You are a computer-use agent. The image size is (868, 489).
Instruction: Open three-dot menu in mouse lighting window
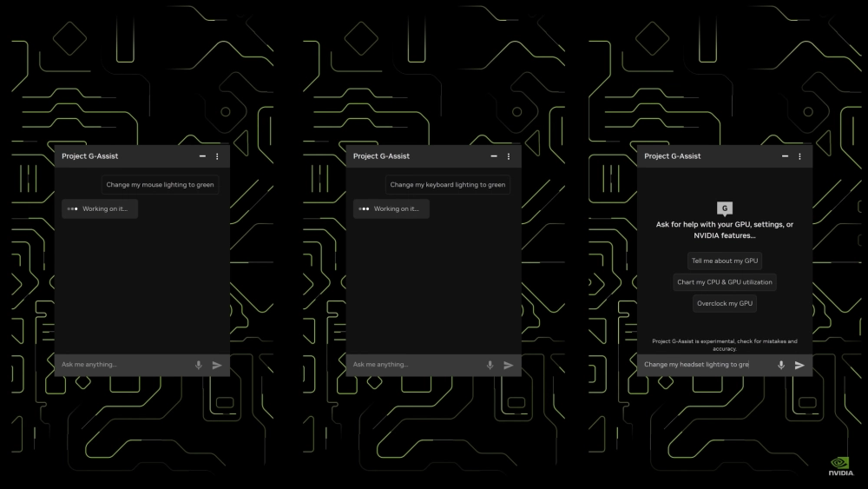pos(217,156)
